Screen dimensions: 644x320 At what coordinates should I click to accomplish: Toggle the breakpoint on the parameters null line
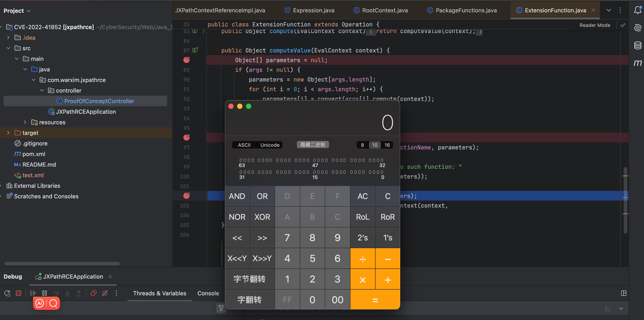tap(186, 60)
